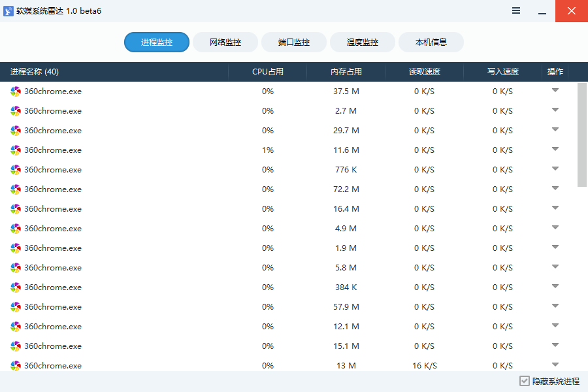Viewport: 588px width, 392px height.
Task: Expand actions for the 29.7 M process
Action: (555, 129)
